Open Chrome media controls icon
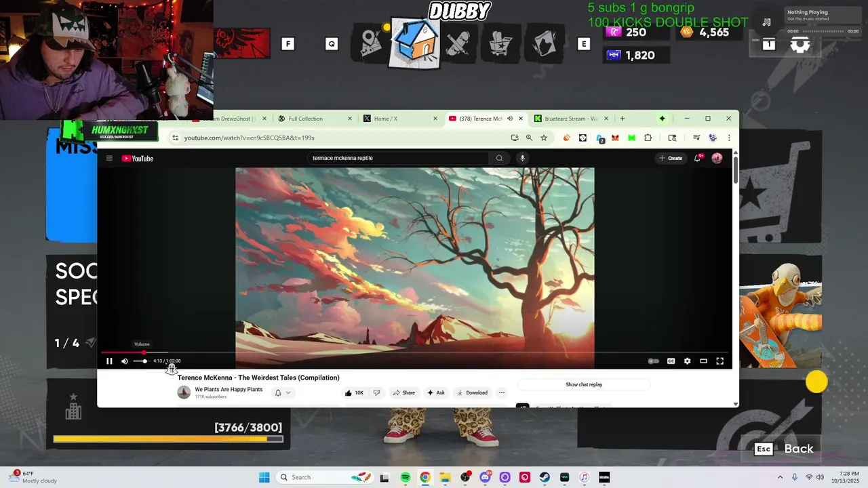868x488 pixels. (x=696, y=138)
